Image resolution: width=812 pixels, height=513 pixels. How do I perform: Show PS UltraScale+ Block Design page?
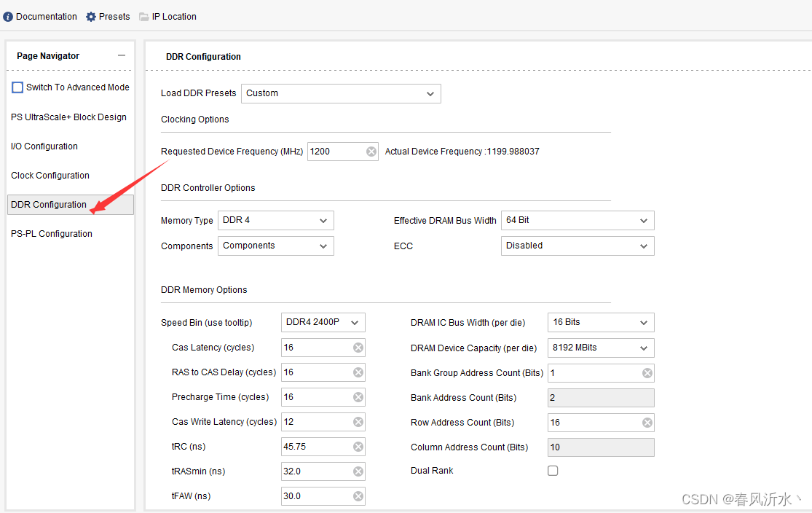[x=68, y=117]
